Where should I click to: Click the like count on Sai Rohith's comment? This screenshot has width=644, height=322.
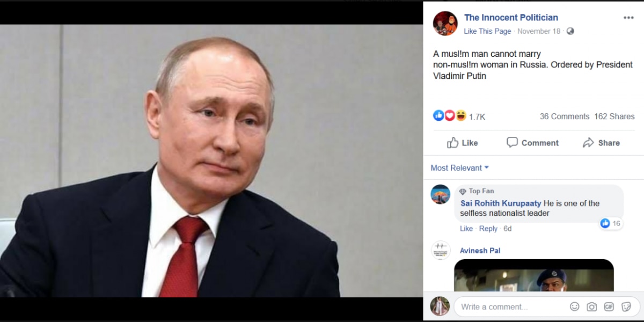[x=611, y=223]
